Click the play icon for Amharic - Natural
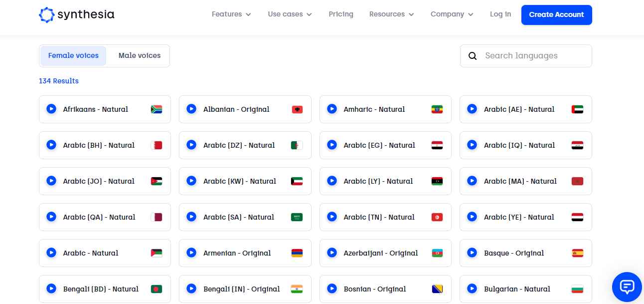The image size is (644, 304). (x=332, y=109)
